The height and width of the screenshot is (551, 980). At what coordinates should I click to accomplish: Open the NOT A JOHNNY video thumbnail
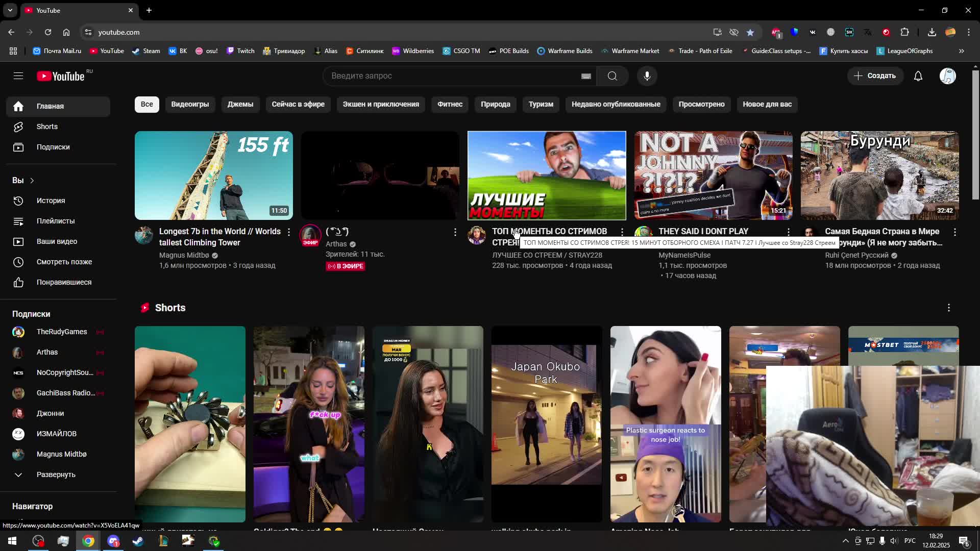[x=713, y=176]
